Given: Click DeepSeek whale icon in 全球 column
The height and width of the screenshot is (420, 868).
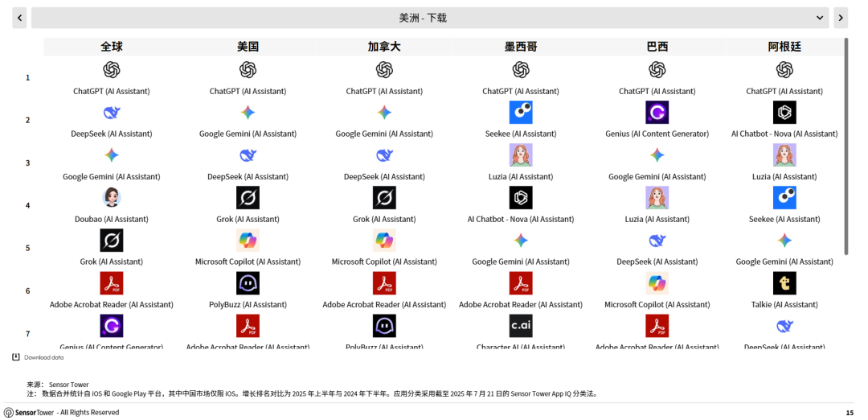Looking at the screenshot, I should pyautogui.click(x=112, y=113).
